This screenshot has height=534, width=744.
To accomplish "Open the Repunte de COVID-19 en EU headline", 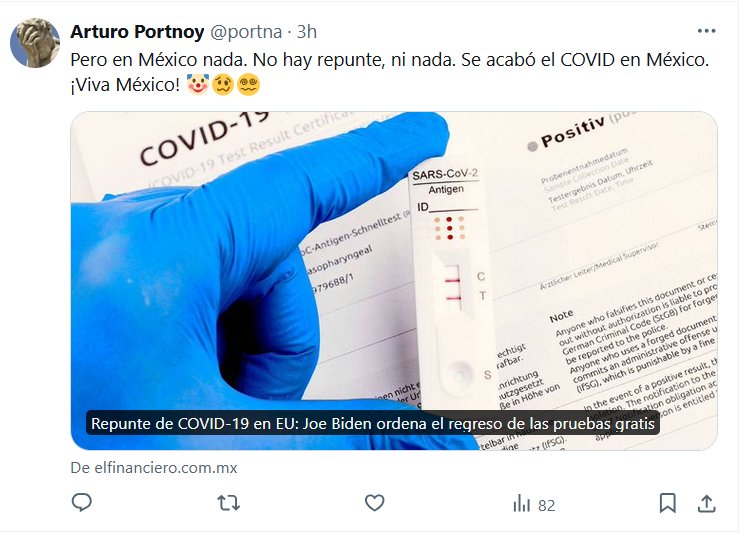I will click(372, 423).
